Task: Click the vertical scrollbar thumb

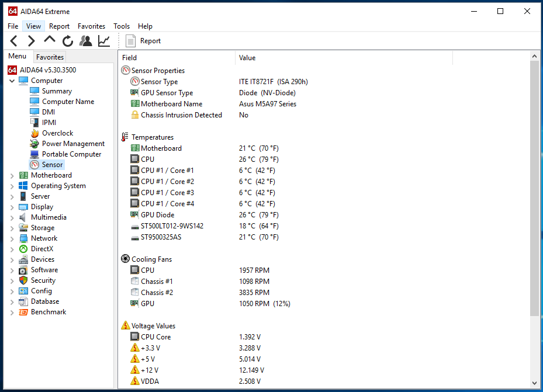Action: pos(534,189)
